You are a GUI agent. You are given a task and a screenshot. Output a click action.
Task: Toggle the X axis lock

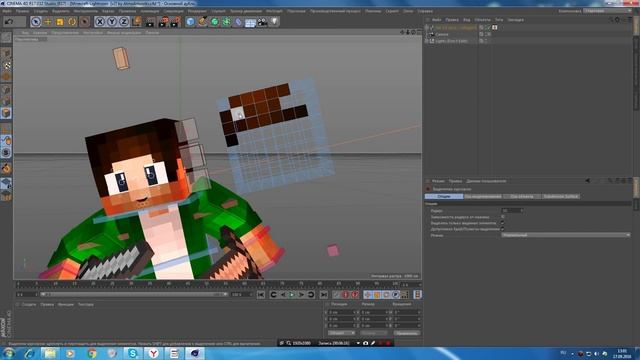(x=100, y=22)
